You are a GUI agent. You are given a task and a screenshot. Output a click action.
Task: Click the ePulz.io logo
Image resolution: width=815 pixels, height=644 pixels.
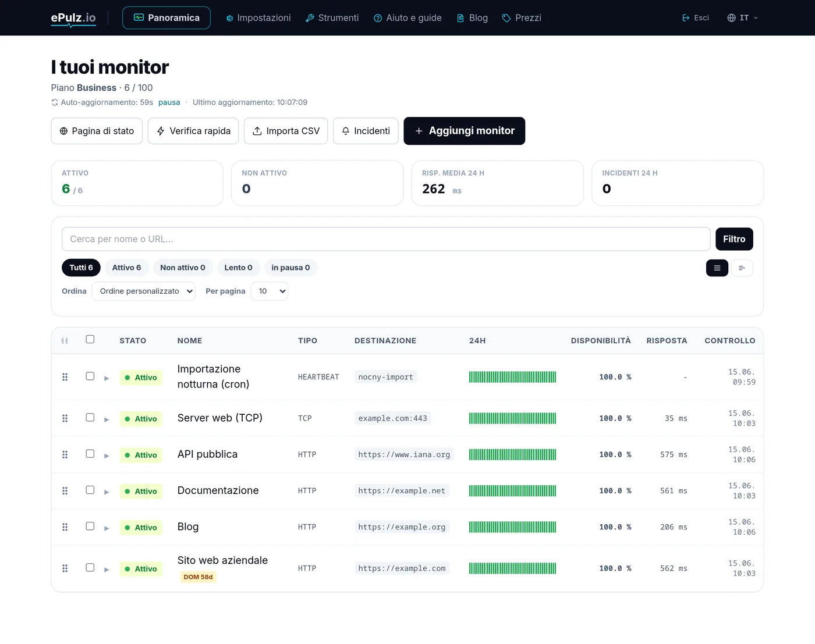pos(73,18)
